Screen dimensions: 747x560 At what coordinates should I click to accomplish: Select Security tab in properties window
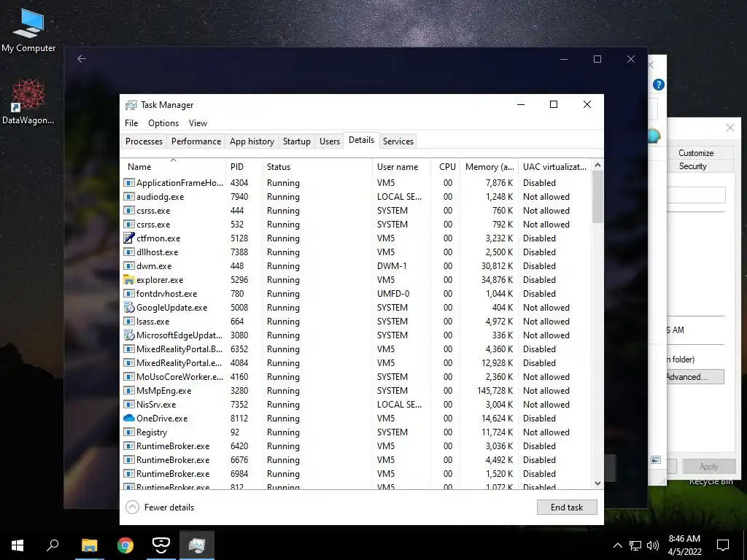point(693,166)
